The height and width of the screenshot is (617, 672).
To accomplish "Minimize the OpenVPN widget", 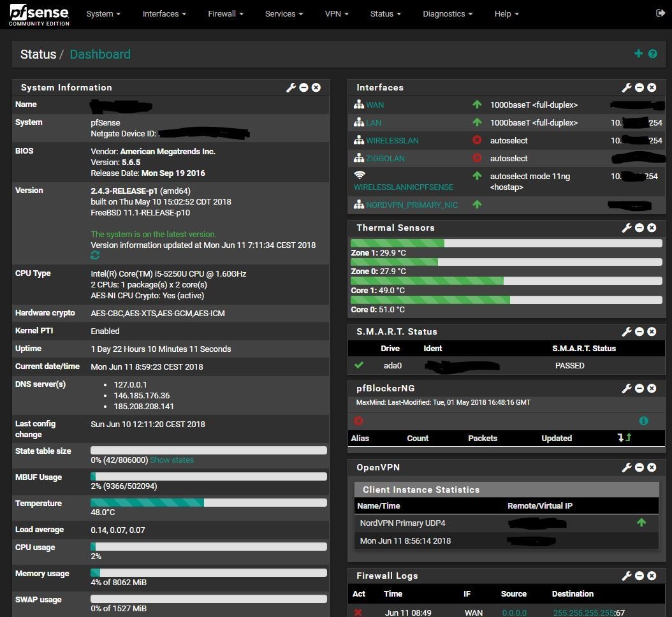I will pos(639,467).
